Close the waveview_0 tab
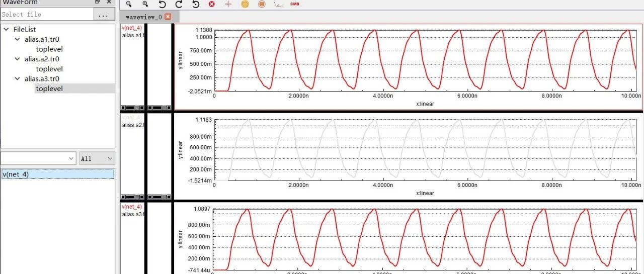Screen dimensions: 644x274 [x=168, y=17]
